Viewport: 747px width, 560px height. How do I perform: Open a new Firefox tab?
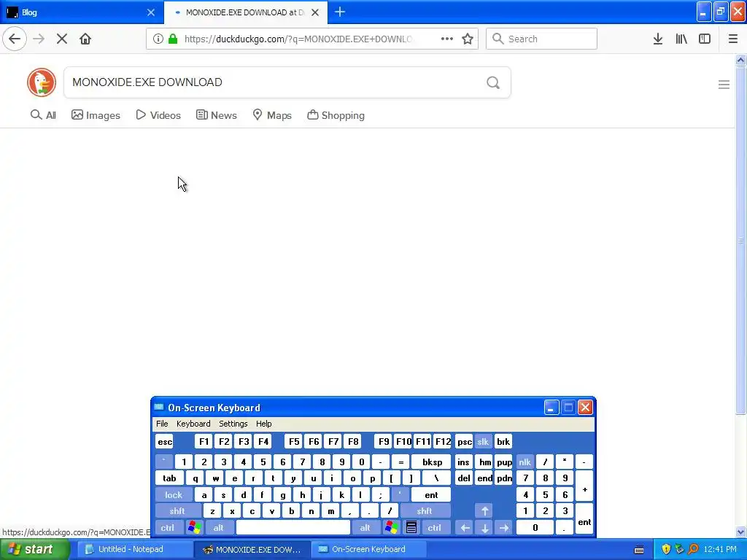point(340,12)
